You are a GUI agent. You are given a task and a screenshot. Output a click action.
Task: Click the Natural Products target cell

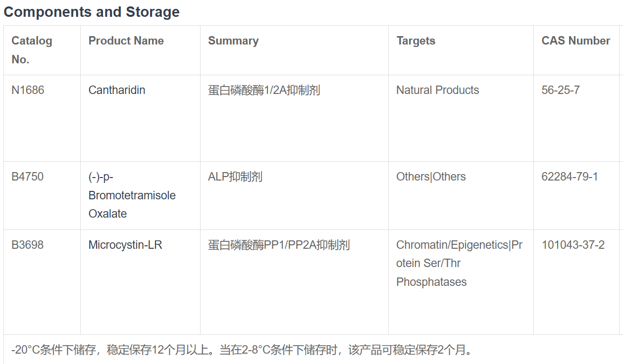pos(438,90)
